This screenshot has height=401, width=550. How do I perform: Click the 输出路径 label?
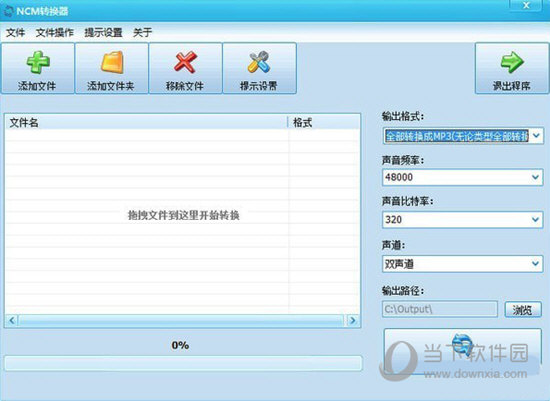point(403,290)
